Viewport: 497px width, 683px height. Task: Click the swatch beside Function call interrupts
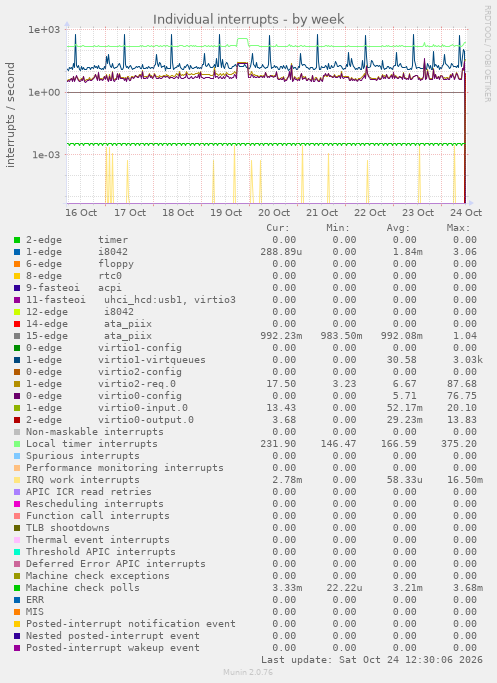coord(17,516)
